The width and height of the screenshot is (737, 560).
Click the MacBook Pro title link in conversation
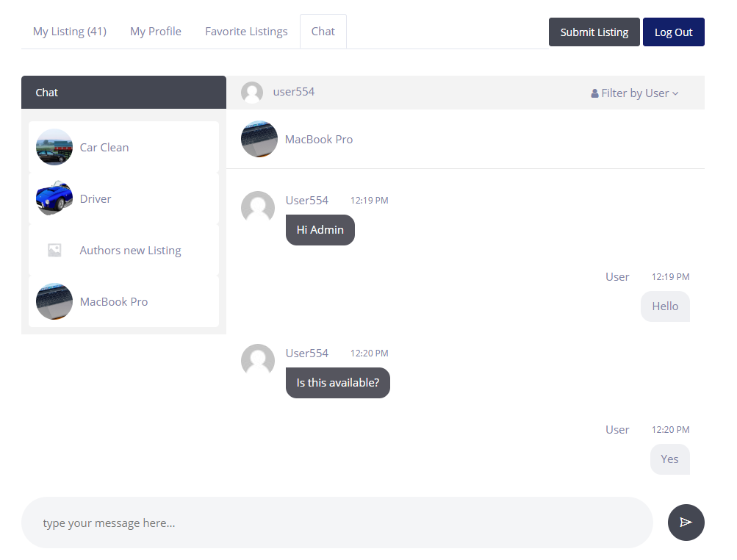(319, 139)
